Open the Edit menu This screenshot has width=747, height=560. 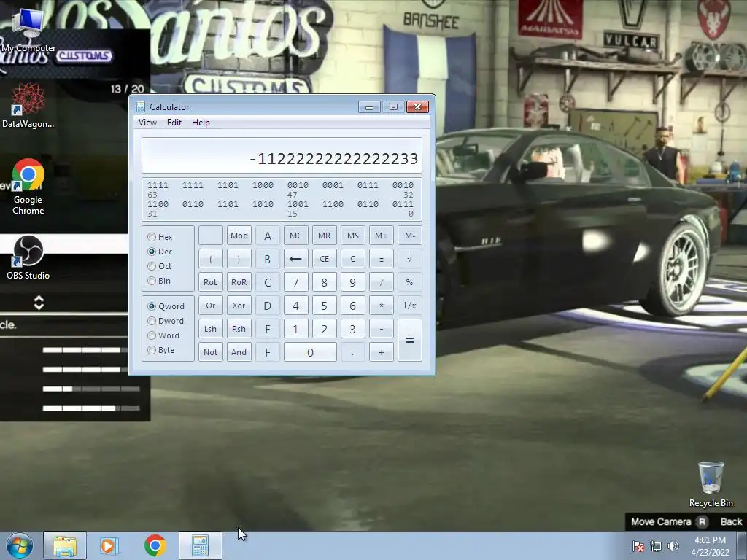[x=174, y=122]
